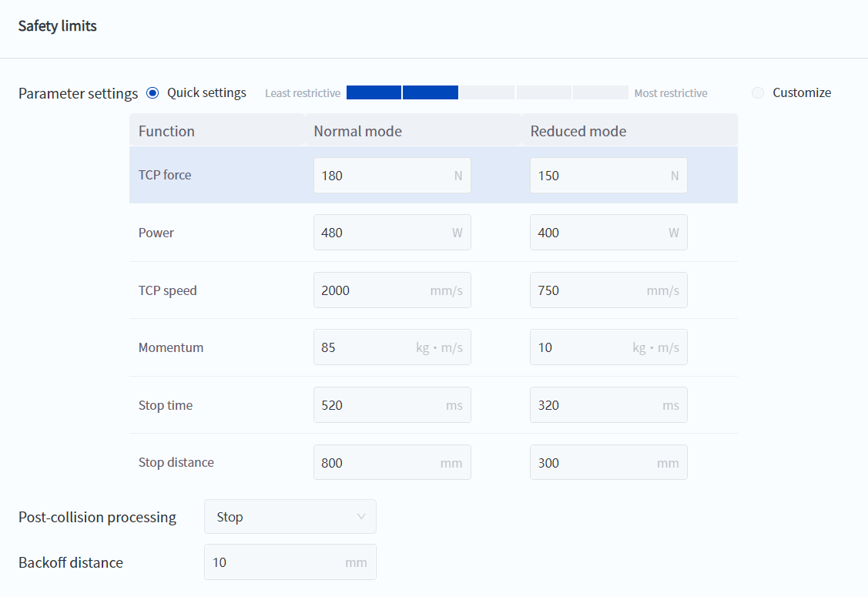Click the dropdown chevron next to Stop
868x597 pixels.
tap(361, 517)
